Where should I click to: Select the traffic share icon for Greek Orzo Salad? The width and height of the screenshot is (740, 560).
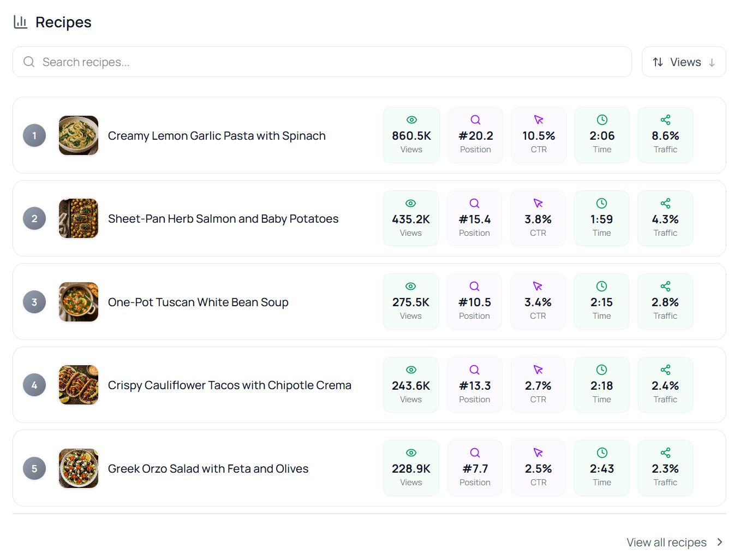[665, 452]
